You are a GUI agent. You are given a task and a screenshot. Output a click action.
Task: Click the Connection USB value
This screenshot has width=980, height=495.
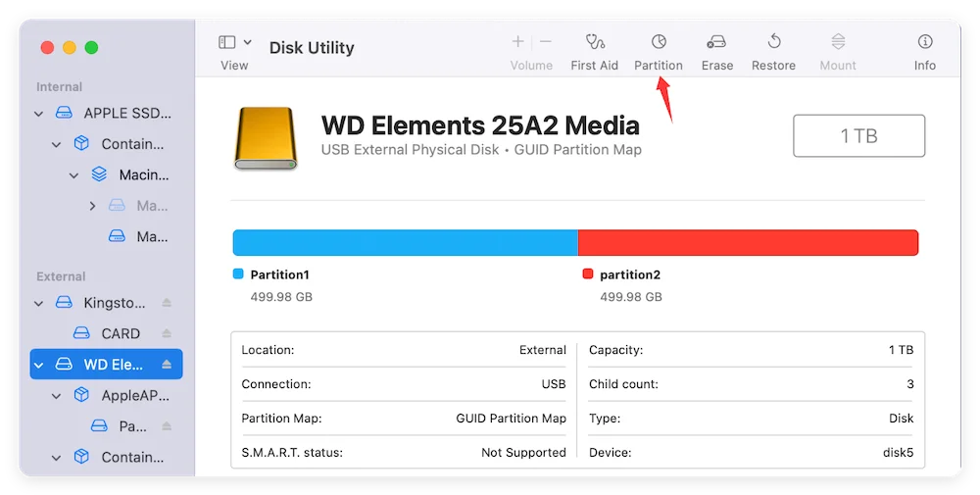[x=554, y=384]
